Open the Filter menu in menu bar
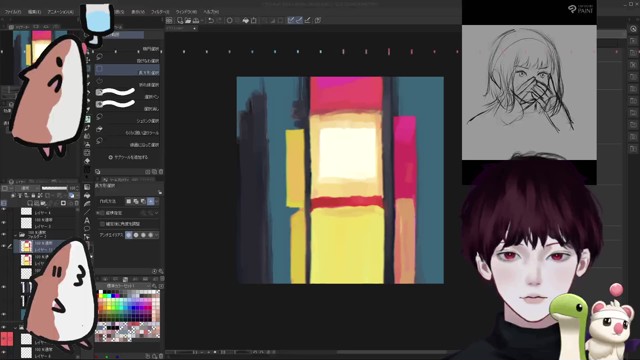The image size is (640, 360). point(160,12)
